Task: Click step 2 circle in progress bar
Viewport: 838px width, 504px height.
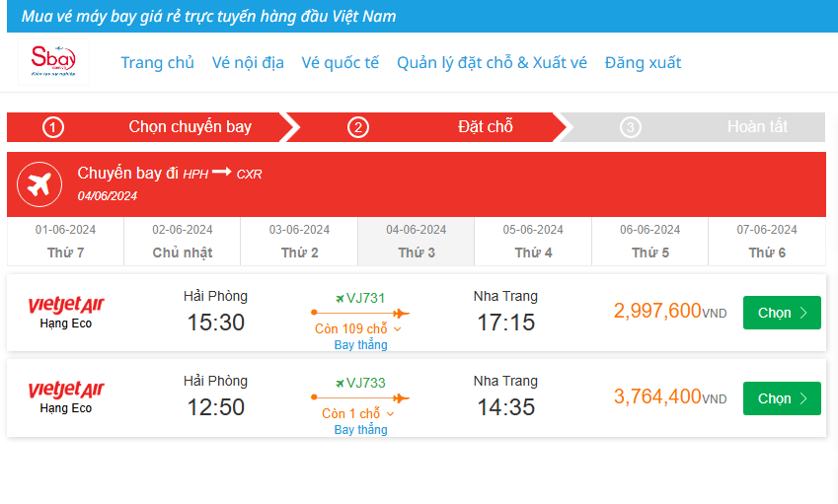Action: point(358,127)
